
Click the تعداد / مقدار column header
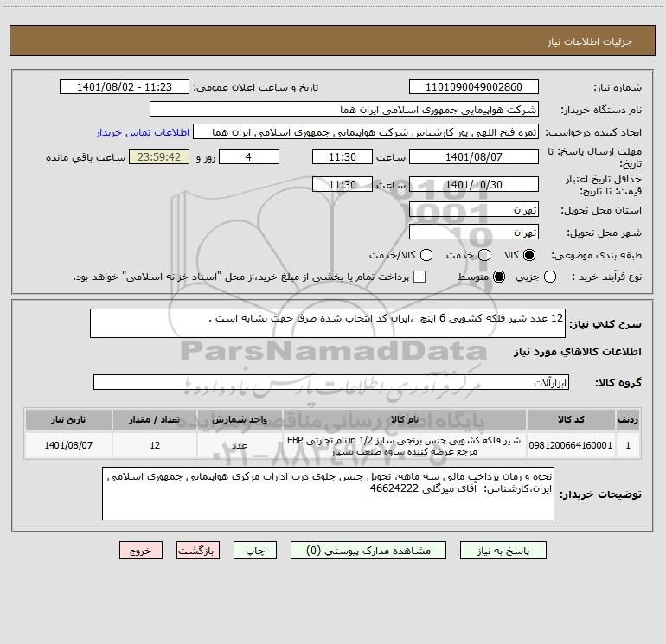(x=155, y=420)
